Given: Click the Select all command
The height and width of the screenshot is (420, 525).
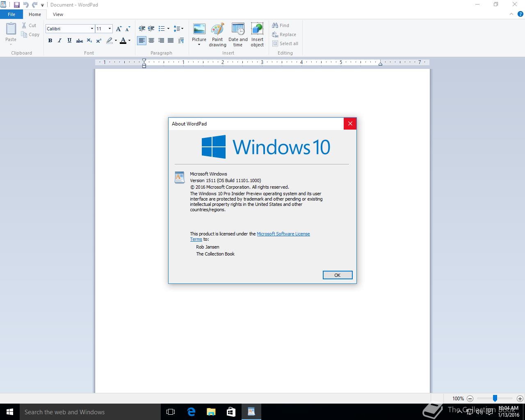Looking at the screenshot, I should click(x=285, y=43).
